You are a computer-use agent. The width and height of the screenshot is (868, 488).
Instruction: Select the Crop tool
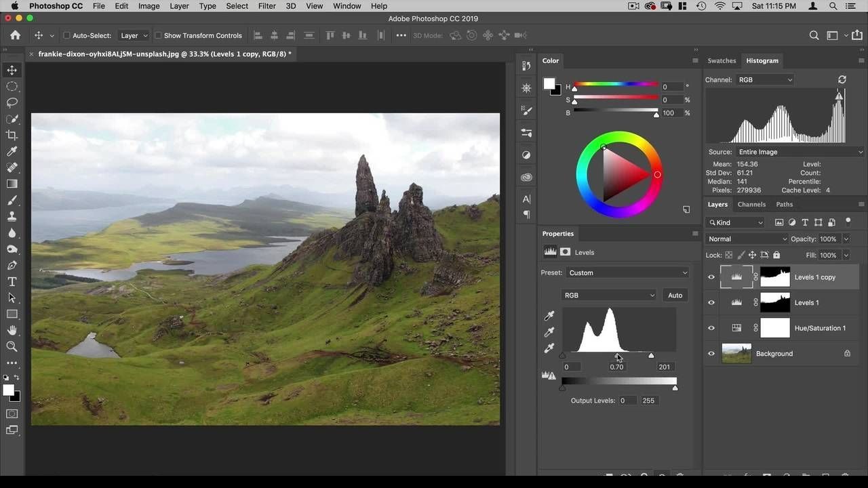click(12, 136)
